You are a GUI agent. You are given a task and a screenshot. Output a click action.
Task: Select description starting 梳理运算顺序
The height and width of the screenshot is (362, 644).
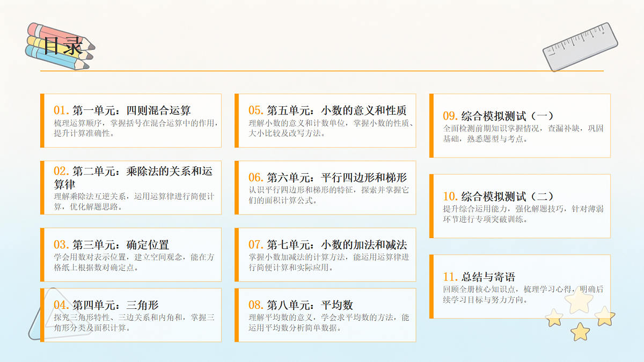(x=136, y=128)
